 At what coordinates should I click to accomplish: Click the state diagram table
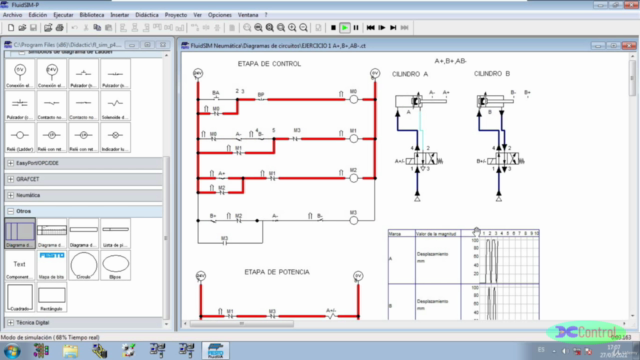(x=464, y=274)
